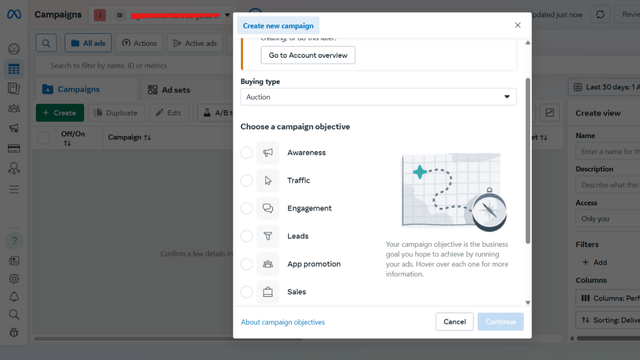This screenshot has height=360, width=640.
Task: Click Add under Filters
Action: (x=595, y=262)
